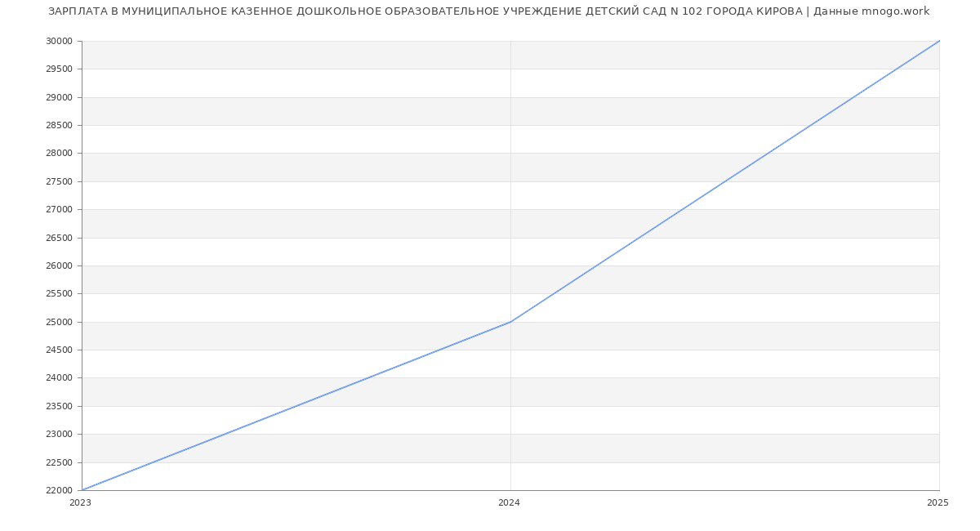Screen dimensions: 980x531
Task: Click the 28000 y-axis label
Action: 59,154
